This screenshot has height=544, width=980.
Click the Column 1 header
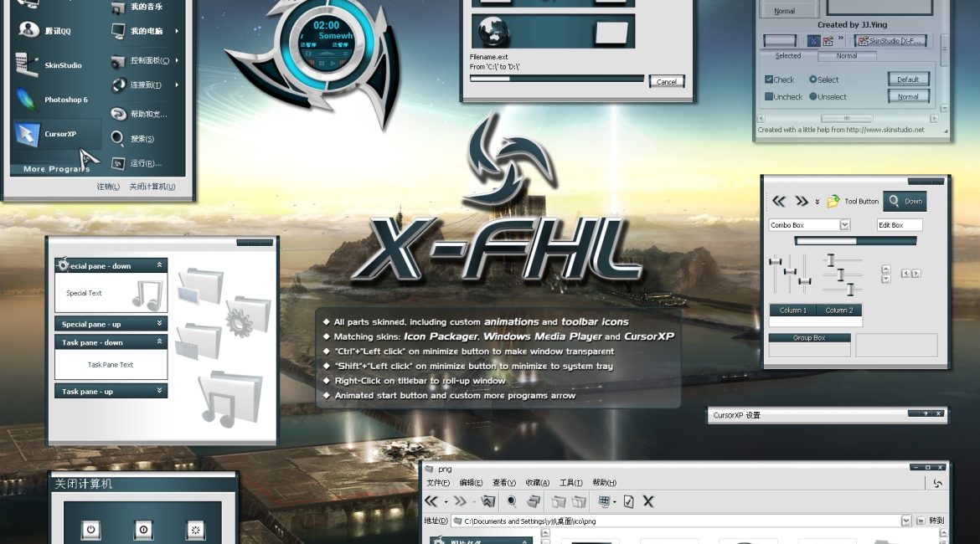tap(792, 310)
